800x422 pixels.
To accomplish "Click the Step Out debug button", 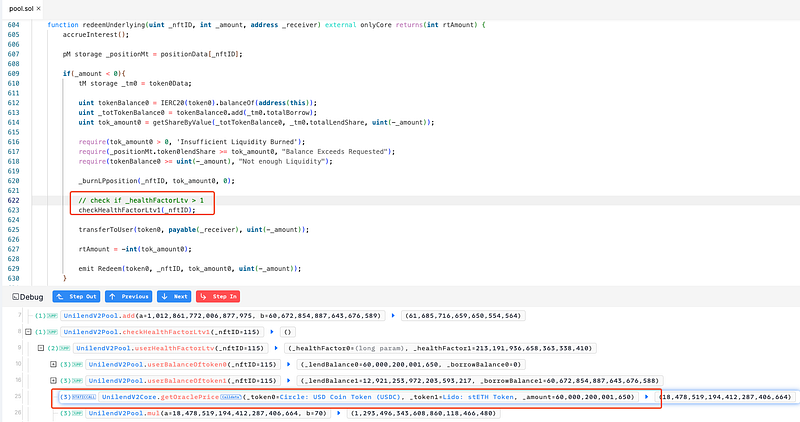I will point(76,297).
